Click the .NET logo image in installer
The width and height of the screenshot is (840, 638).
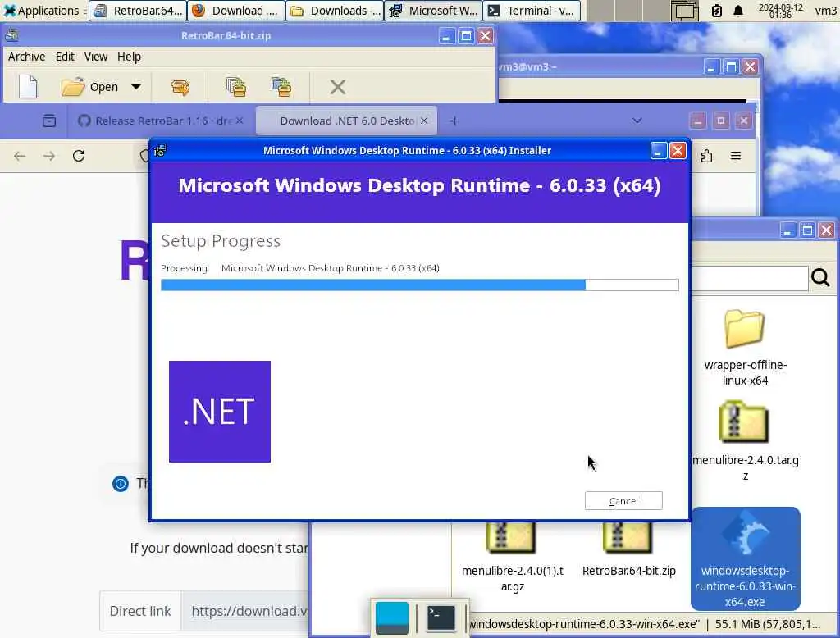pos(220,412)
